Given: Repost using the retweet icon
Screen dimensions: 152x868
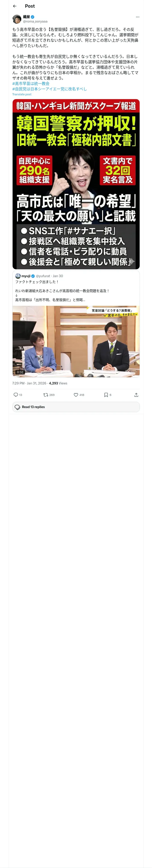Looking at the screenshot, I should [45, 395].
